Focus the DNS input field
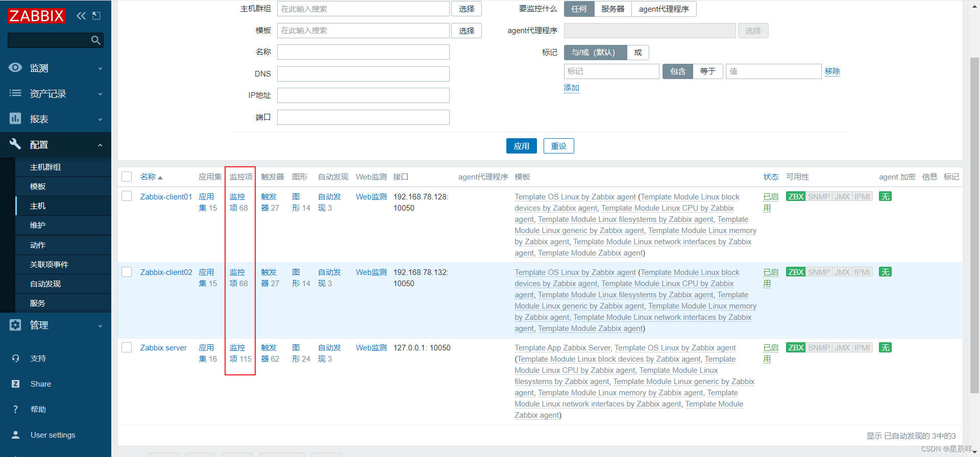Screen dimensions: 980x457 tap(363, 74)
